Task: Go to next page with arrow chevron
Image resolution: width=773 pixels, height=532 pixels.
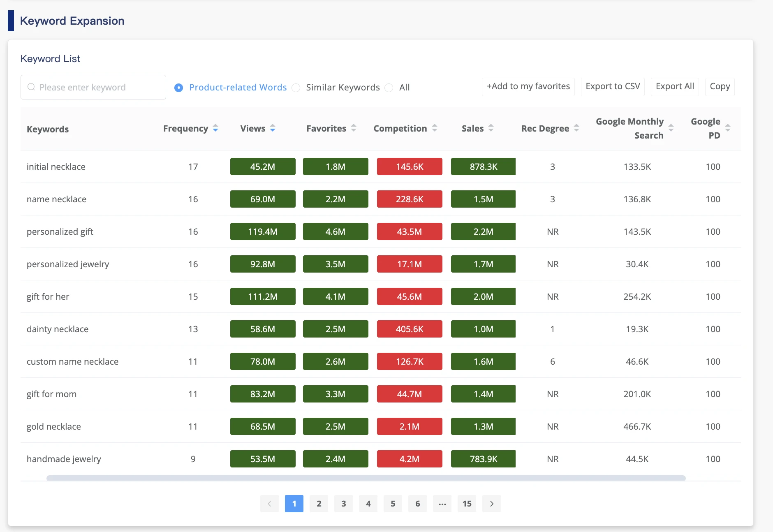Action: click(492, 503)
